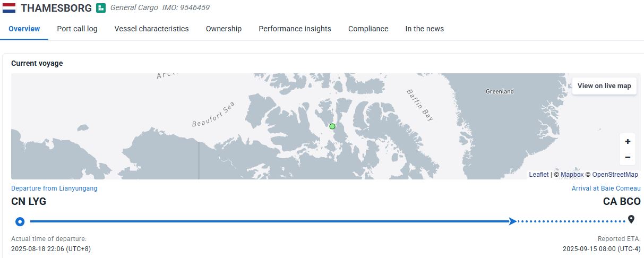Go to Performance insights tab

pos(295,29)
